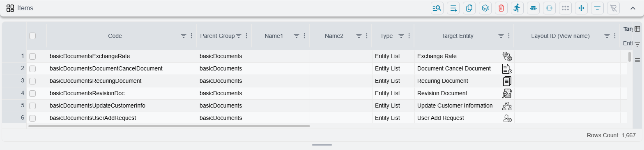Click the Update Customer Information entity icon
Viewport: 644px width, 150px height.
pyautogui.click(x=507, y=106)
